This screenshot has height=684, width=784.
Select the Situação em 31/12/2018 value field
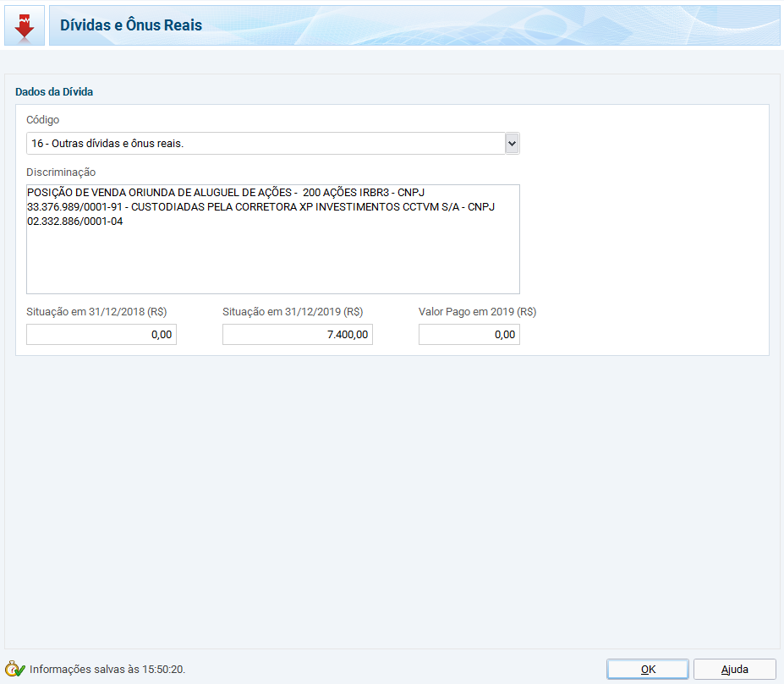[x=101, y=335]
